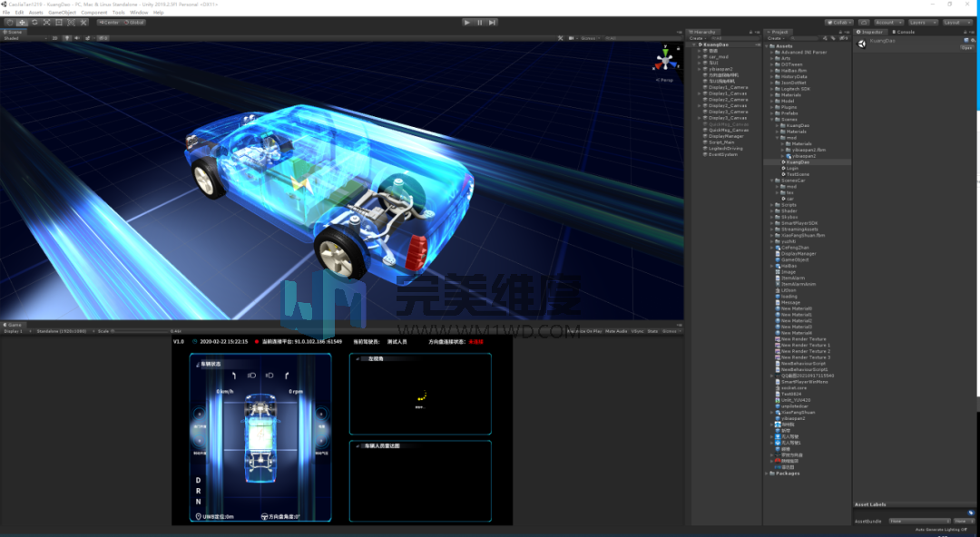Open the cloud services button
Screen dimensions: 980x537
pyautogui.click(x=864, y=23)
